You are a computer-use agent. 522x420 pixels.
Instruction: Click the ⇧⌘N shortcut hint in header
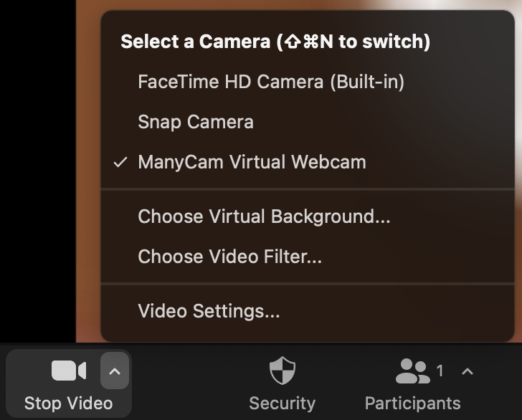click(x=310, y=42)
